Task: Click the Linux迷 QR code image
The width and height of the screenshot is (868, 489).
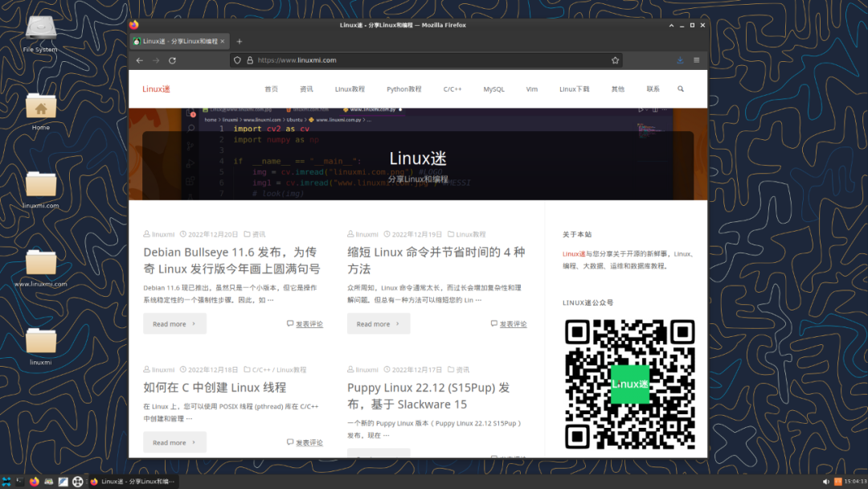Action: click(630, 384)
